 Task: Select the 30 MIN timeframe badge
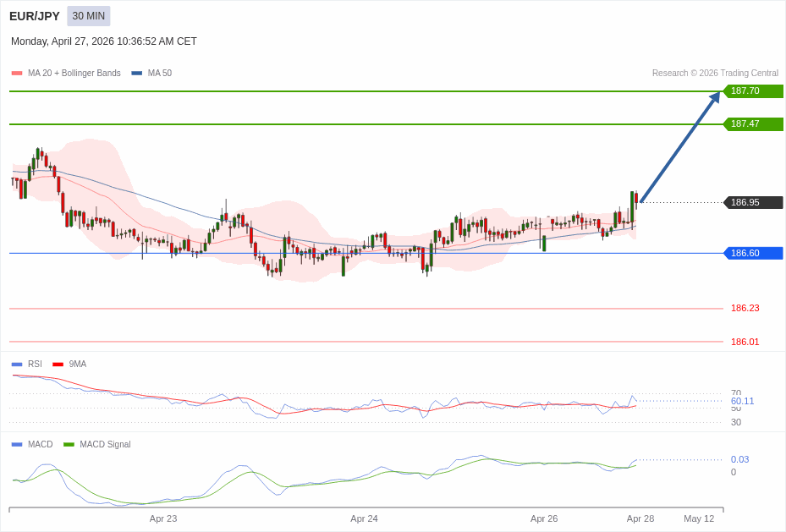coord(89,16)
